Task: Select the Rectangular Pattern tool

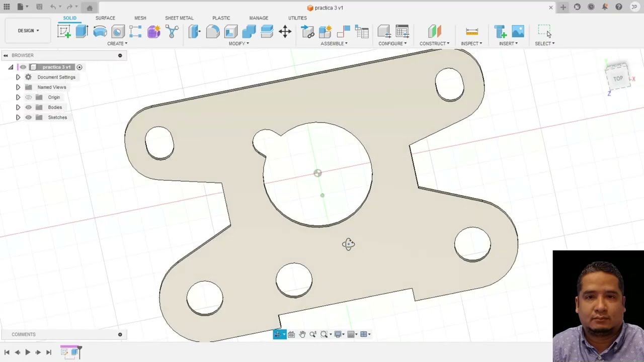Action: [x=135, y=32]
